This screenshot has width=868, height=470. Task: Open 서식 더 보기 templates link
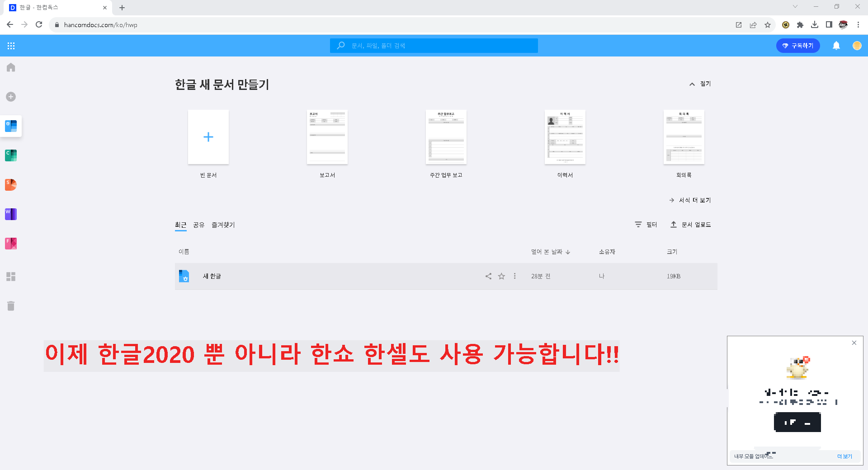point(695,200)
